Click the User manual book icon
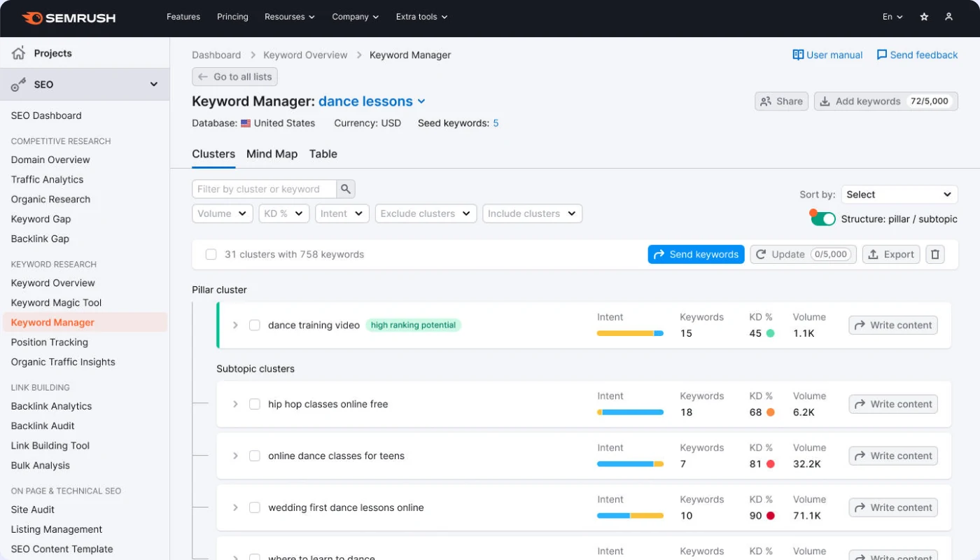The image size is (980, 560). click(798, 55)
